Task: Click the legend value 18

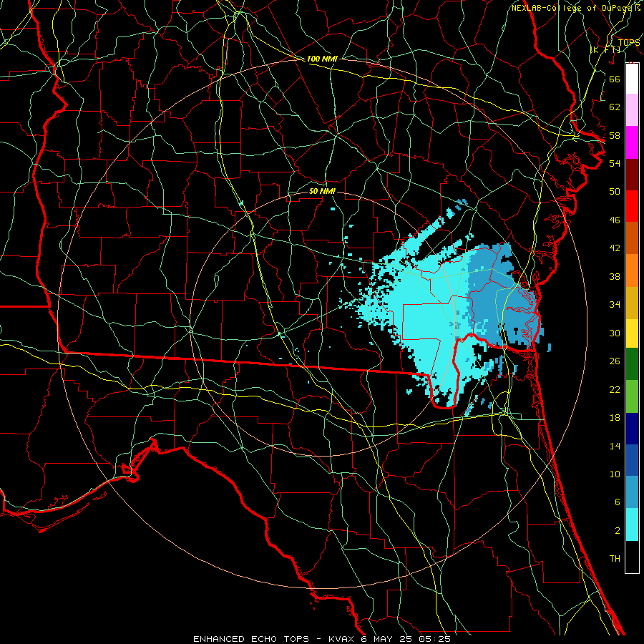Action: pos(615,418)
